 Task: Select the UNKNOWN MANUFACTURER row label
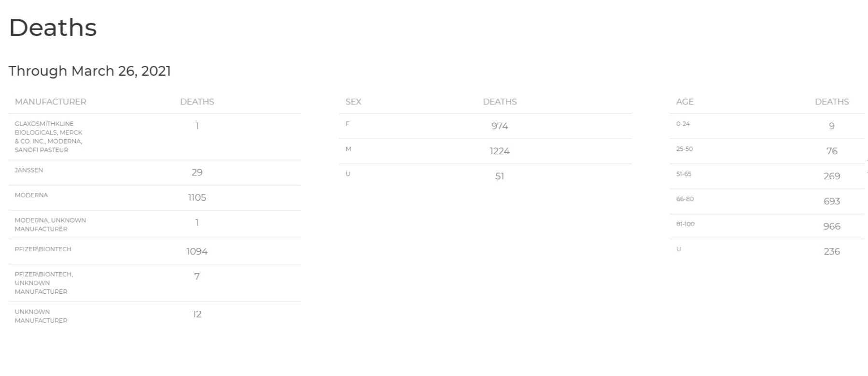click(41, 316)
